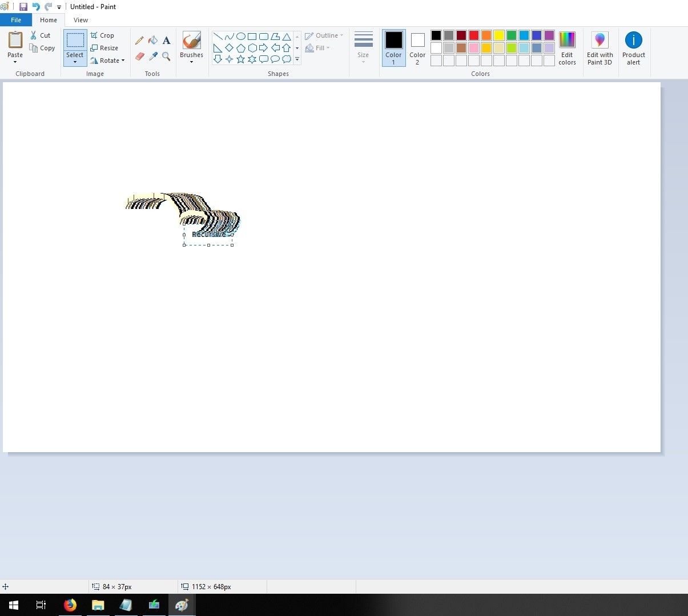The image size is (688, 616).
Task: Select the Pencil tool
Action: (139, 41)
